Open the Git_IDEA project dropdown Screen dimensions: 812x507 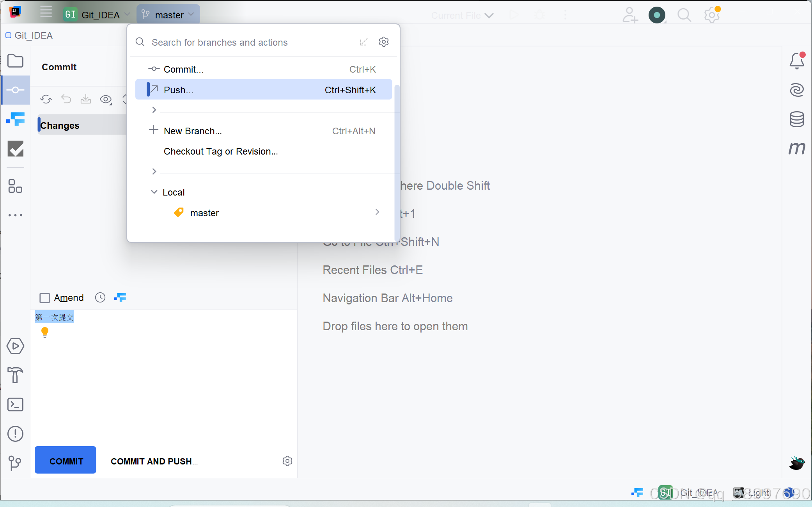point(98,15)
